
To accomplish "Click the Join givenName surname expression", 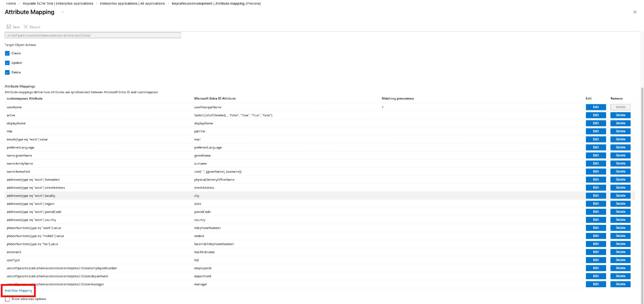I will pos(218,172).
